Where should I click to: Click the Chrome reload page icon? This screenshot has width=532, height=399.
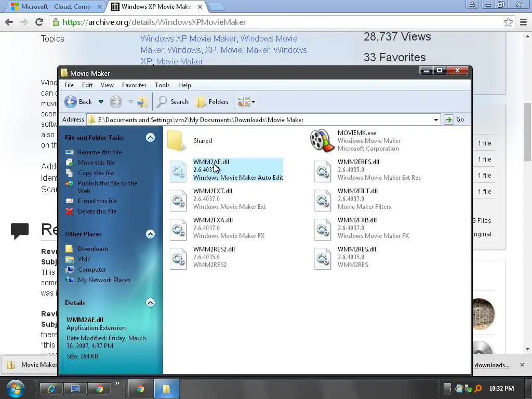coord(39,22)
